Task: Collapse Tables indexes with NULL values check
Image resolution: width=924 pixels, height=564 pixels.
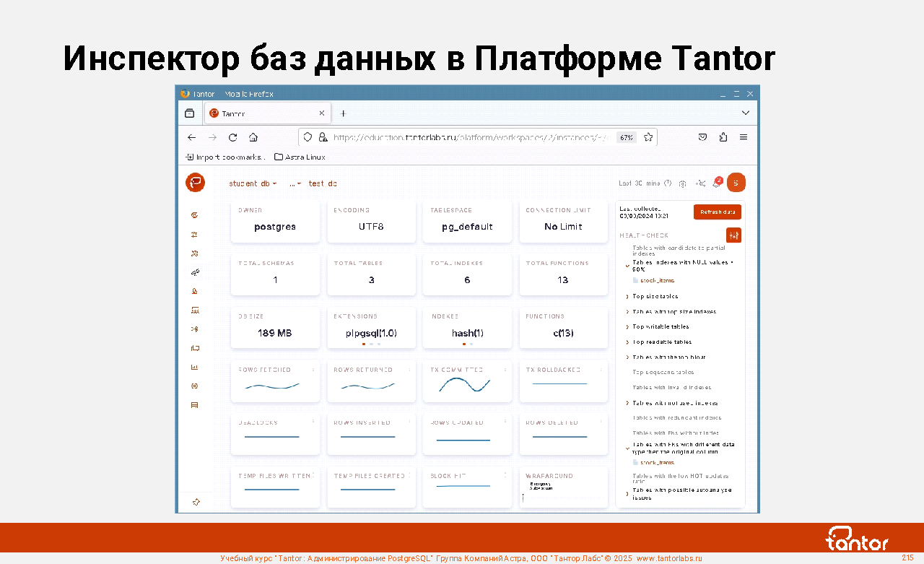Action: (x=627, y=265)
